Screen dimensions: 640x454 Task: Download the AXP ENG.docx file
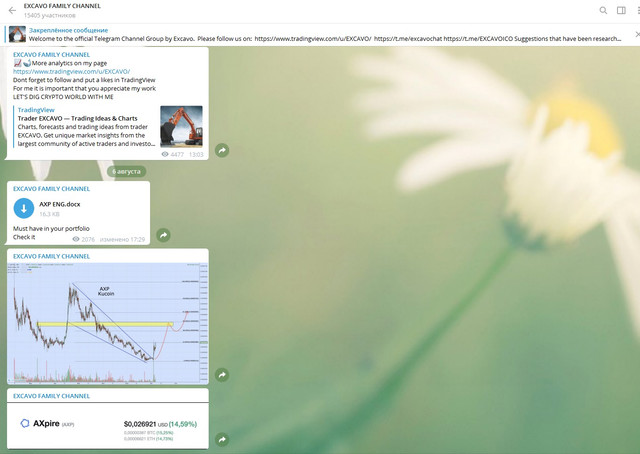[24, 208]
